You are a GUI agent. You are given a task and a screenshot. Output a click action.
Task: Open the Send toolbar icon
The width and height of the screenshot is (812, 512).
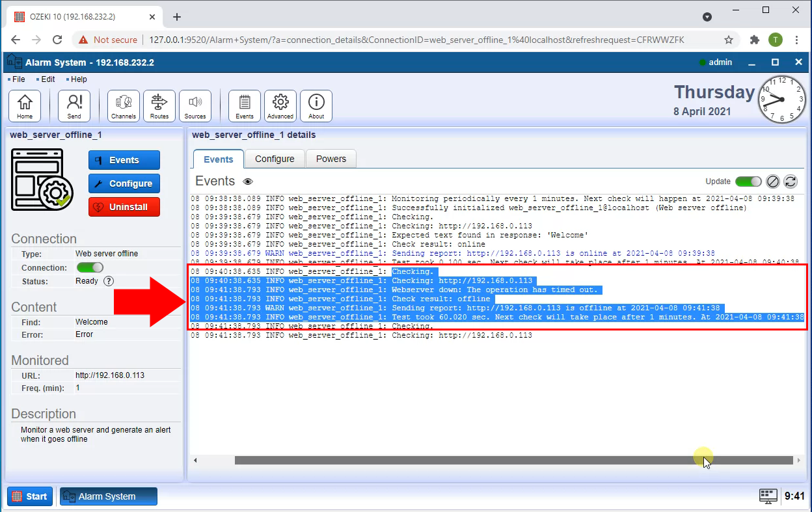(x=74, y=105)
